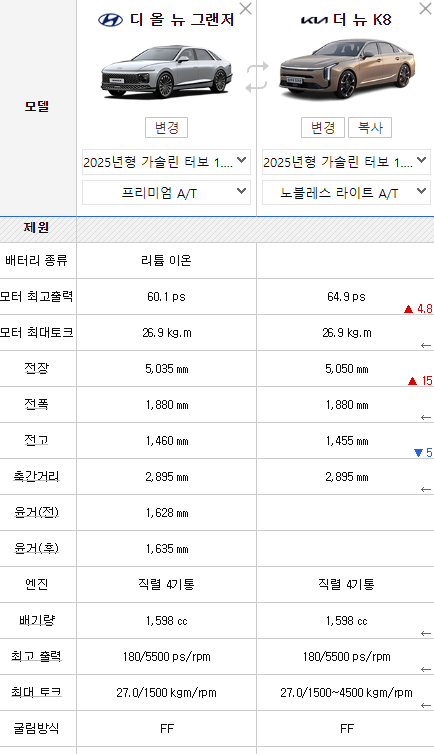The width and height of the screenshot is (434, 754).
Task: Click the 모델 row header
Action: coord(37,106)
